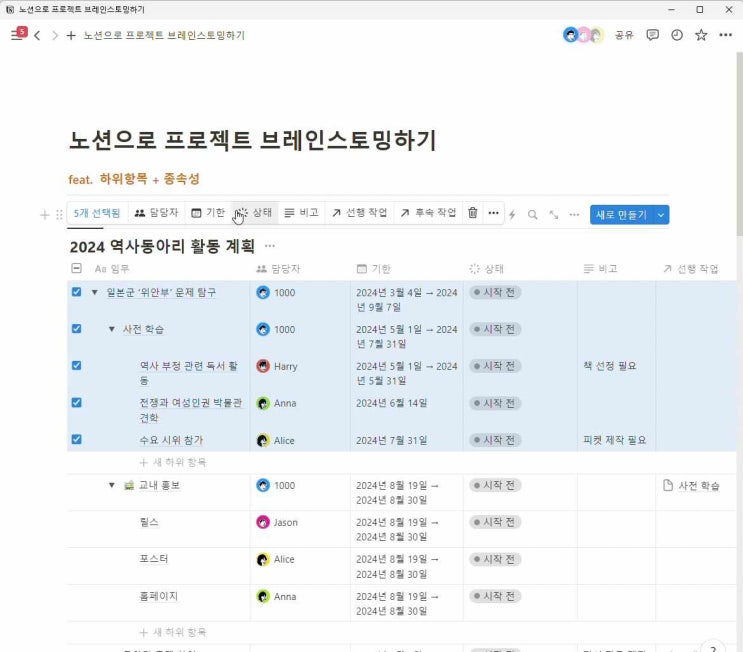Click the 비고 column header
Image resolution: width=743 pixels, height=652 pixels.
(x=600, y=269)
